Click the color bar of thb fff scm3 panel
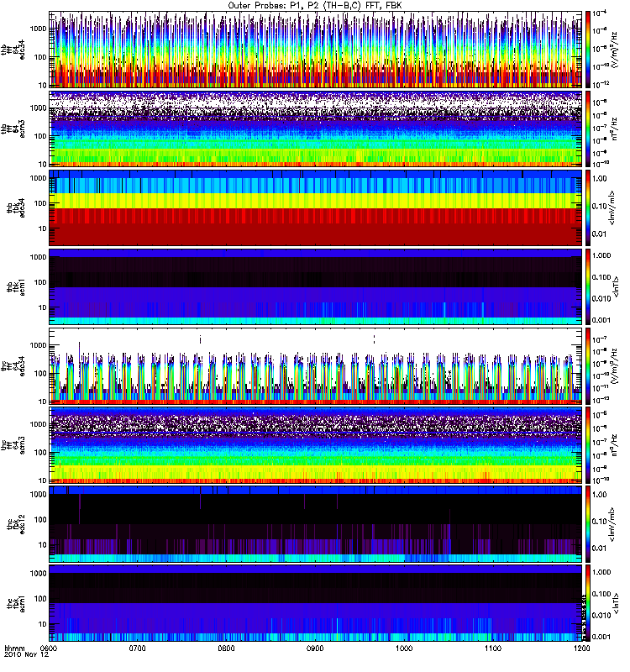 (x=588, y=129)
